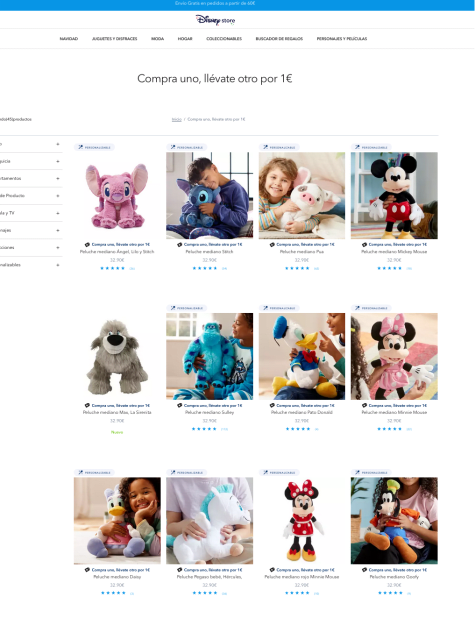Viewport: 475px width, 618px height.
Task: Click Personalizable badge icon above Ángel plush
Action: [x=80, y=147]
